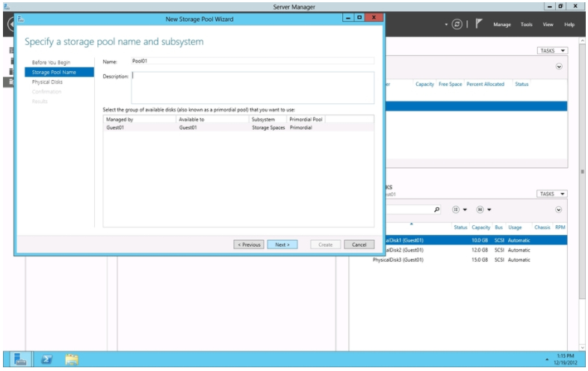Viewport: 588px width, 371px height.
Task: Sort by Primordial Pool column header
Action: pyautogui.click(x=306, y=120)
